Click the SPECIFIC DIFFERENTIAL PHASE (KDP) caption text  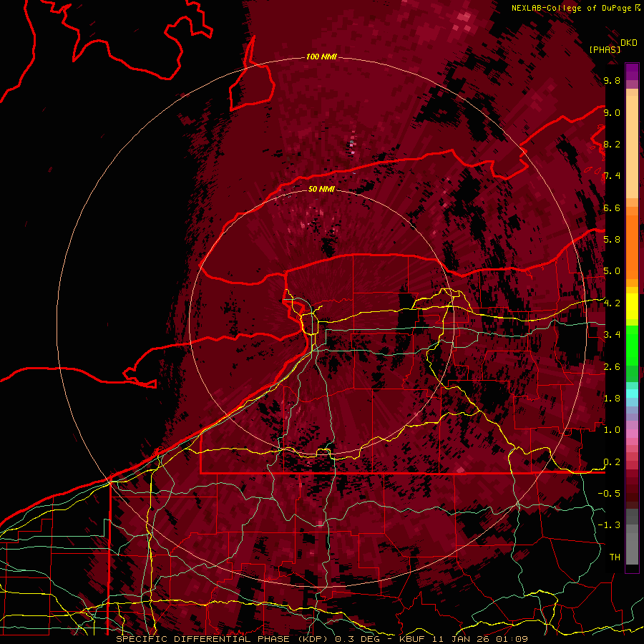[x=223, y=639]
